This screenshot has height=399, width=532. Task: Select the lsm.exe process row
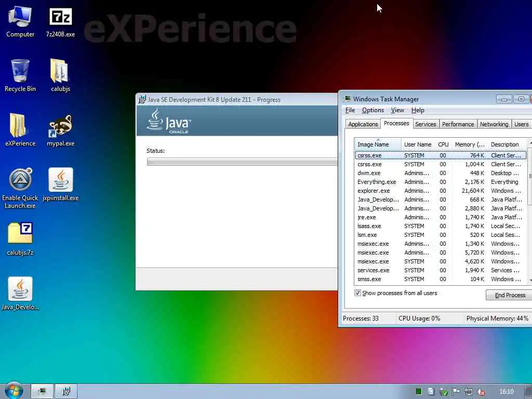point(441,235)
